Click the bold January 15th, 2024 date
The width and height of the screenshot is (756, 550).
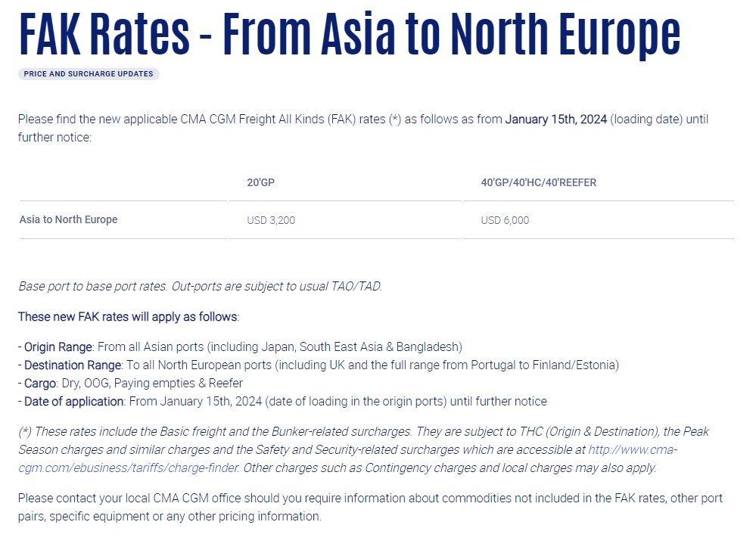tap(556, 119)
